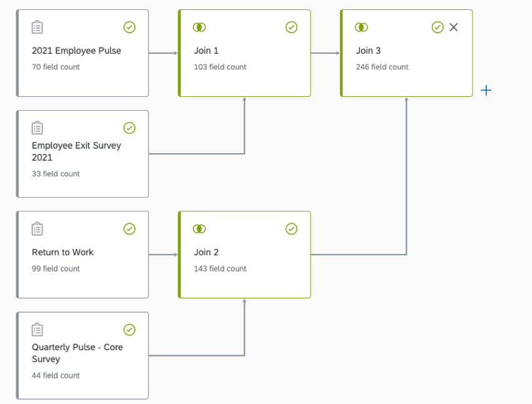Image resolution: width=532 pixels, height=404 pixels.
Task: Click the clipboard icon on Return to Work
Action: click(x=37, y=229)
